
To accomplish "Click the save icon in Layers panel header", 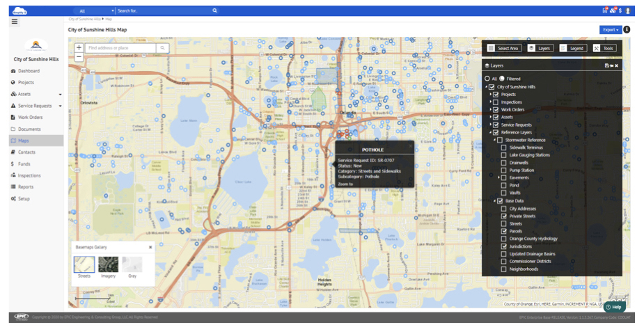I will pyautogui.click(x=606, y=65).
